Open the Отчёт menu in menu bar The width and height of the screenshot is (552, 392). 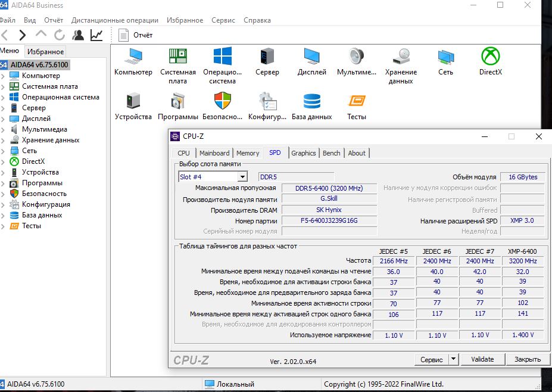click(54, 20)
